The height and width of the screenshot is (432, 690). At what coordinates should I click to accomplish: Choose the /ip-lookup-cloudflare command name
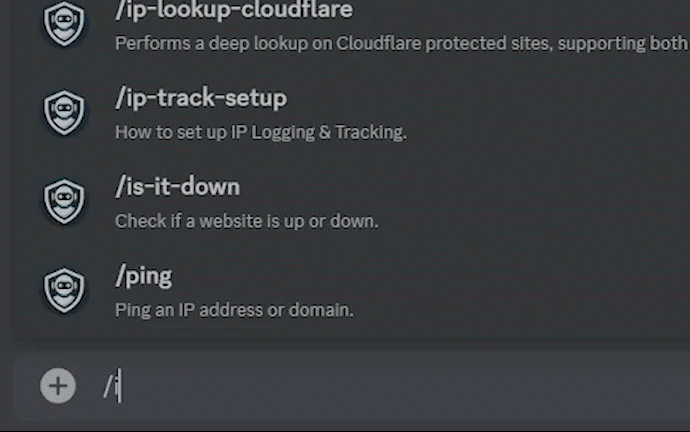234,10
